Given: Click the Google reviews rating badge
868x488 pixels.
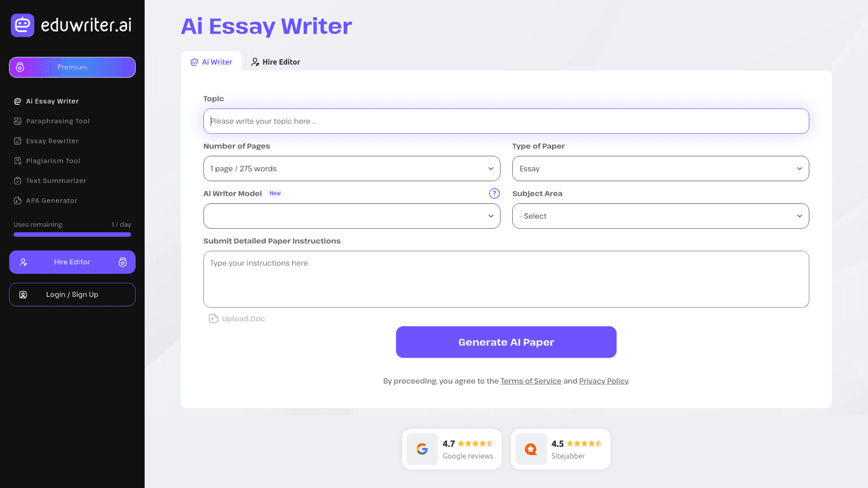Looking at the screenshot, I should pyautogui.click(x=452, y=449).
